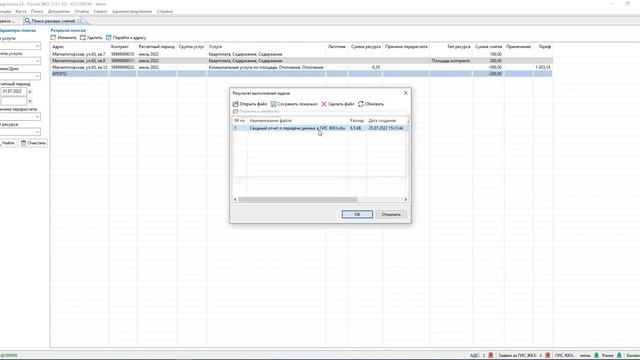Click the Открыть файл icon in the dialog
Screen dimensions: 640x360
click(x=236, y=104)
